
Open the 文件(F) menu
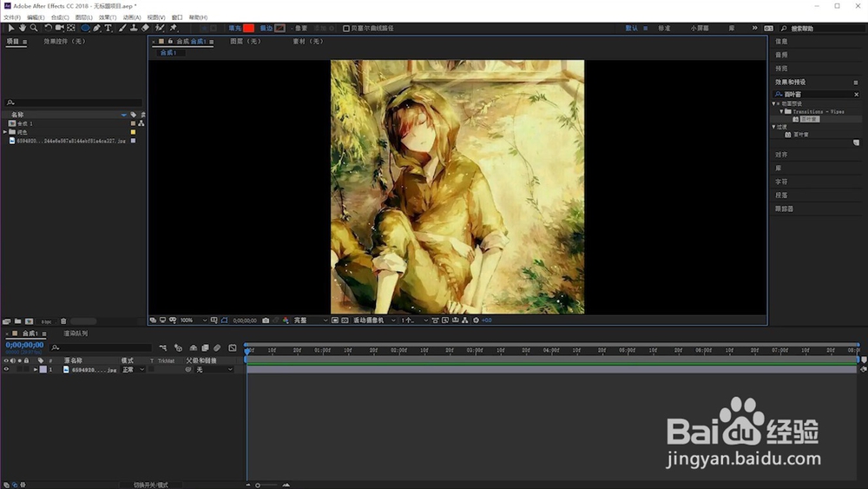coord(11,17)
